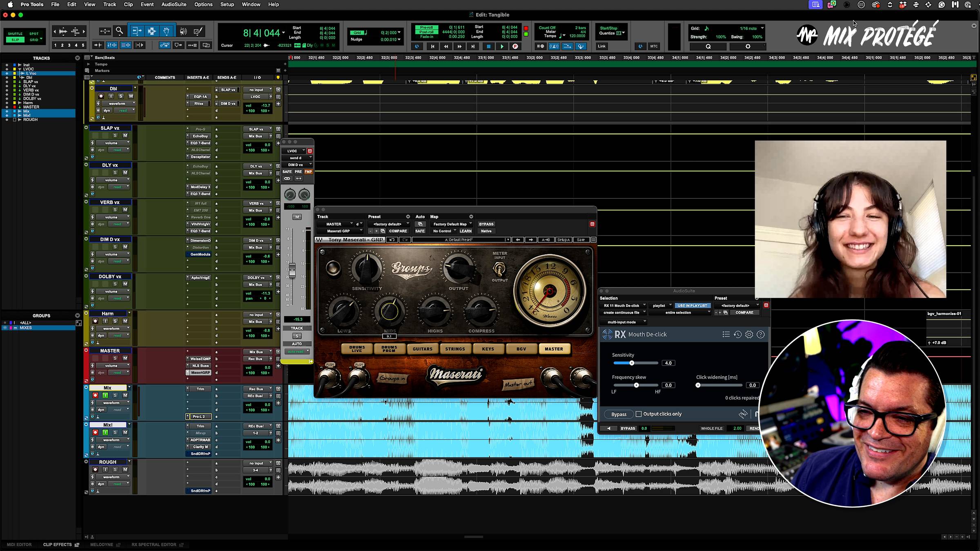Click USE IN PLAYLIST button

(692, 305)
